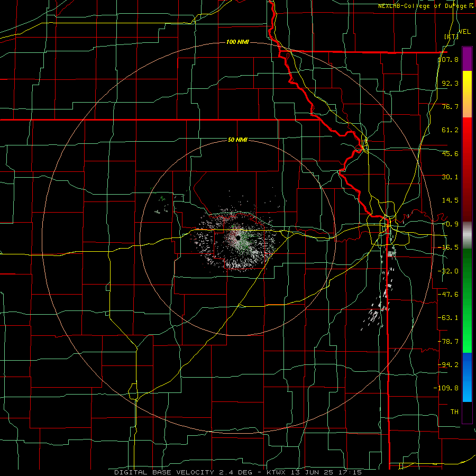Click the 76.7 velocity legend value
Image resolution: width=476 pixels, height=476 pixels.
[x=450, y=106]
